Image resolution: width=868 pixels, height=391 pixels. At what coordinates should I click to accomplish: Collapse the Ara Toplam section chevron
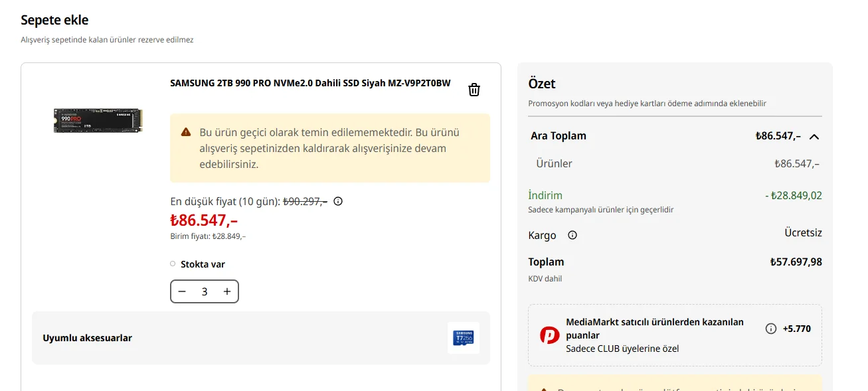point(814,137)
